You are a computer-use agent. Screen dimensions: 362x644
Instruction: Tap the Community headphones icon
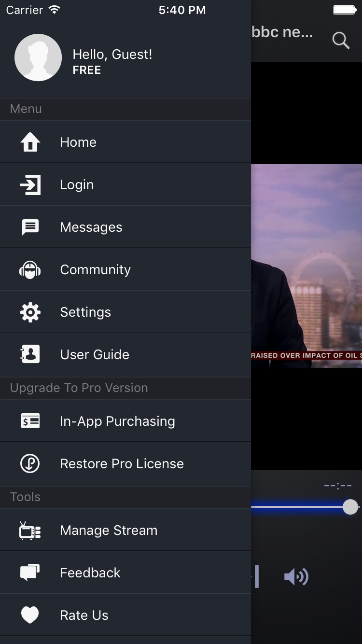(30, 270)
